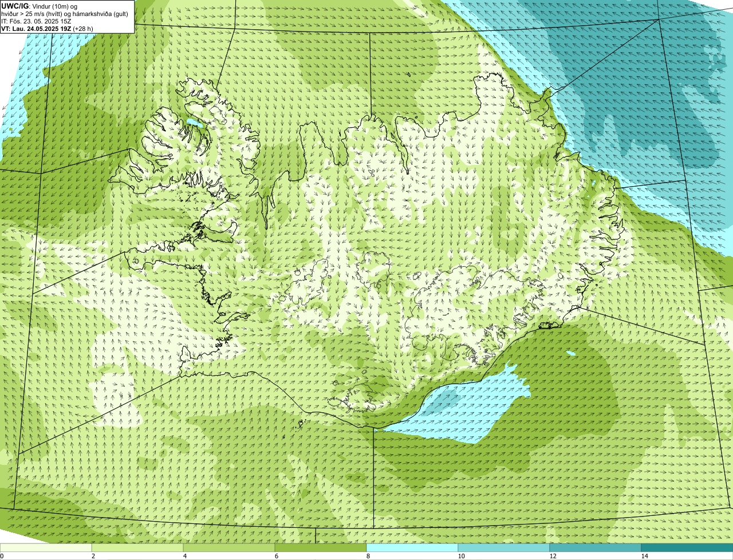The width and height of the screenshot is (733, 560).
Task: Click the 12–14 m/s teal legend swatch
Action: [x=596, y=548]
